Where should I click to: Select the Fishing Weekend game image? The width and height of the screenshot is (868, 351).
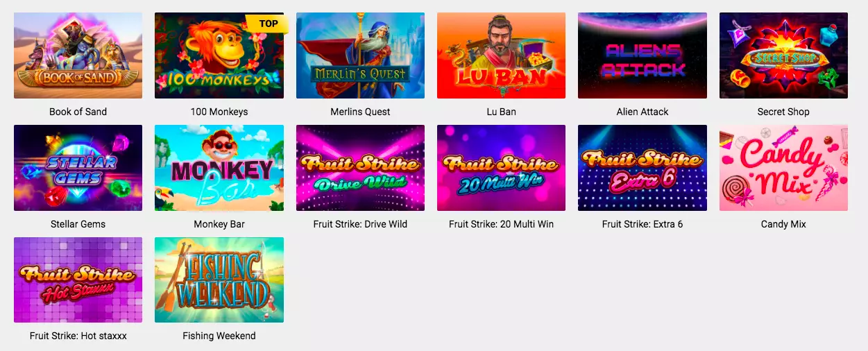(219, 280)
